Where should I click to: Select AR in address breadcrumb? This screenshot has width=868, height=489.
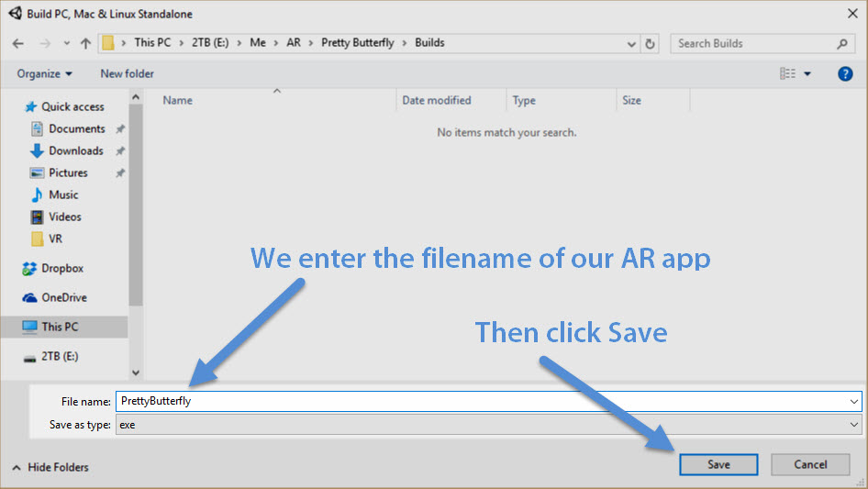click(x=294, y=42)
